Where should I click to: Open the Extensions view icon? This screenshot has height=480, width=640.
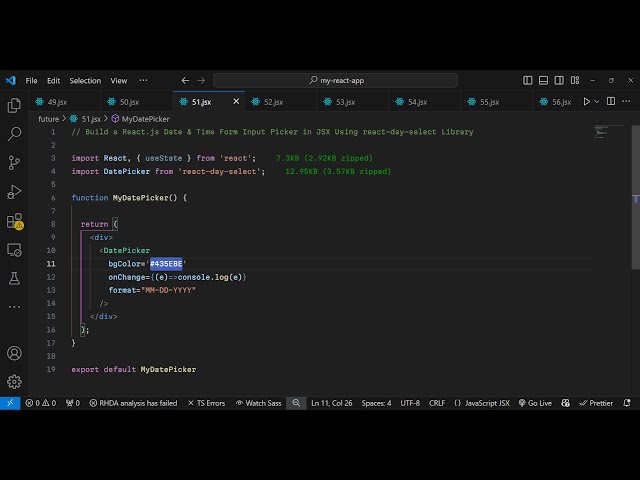(x=14, y=221)
